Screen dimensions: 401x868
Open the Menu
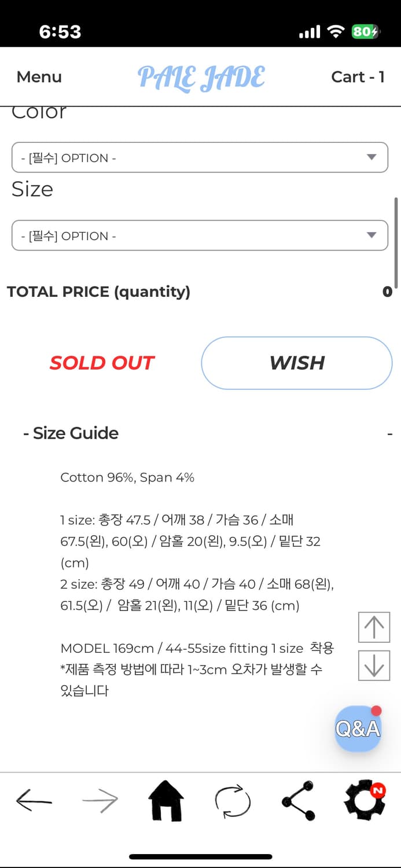[x=39, y=77]
